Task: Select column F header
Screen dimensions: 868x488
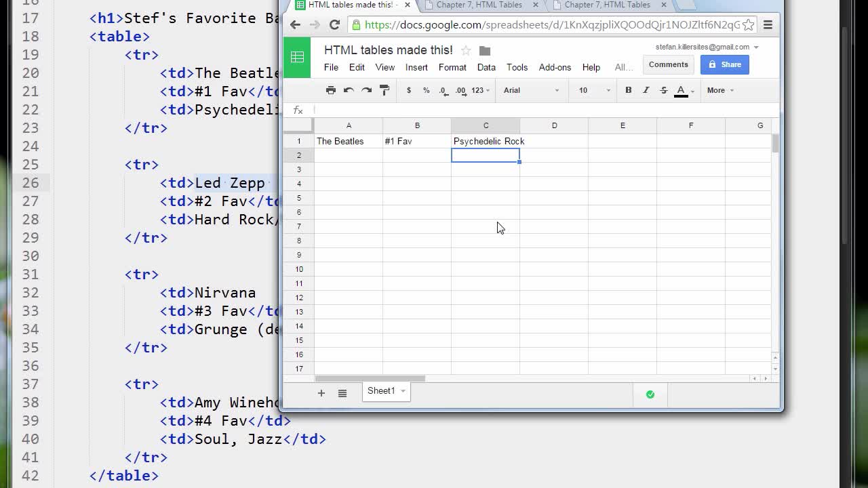Action: click(x=691, y=125)
